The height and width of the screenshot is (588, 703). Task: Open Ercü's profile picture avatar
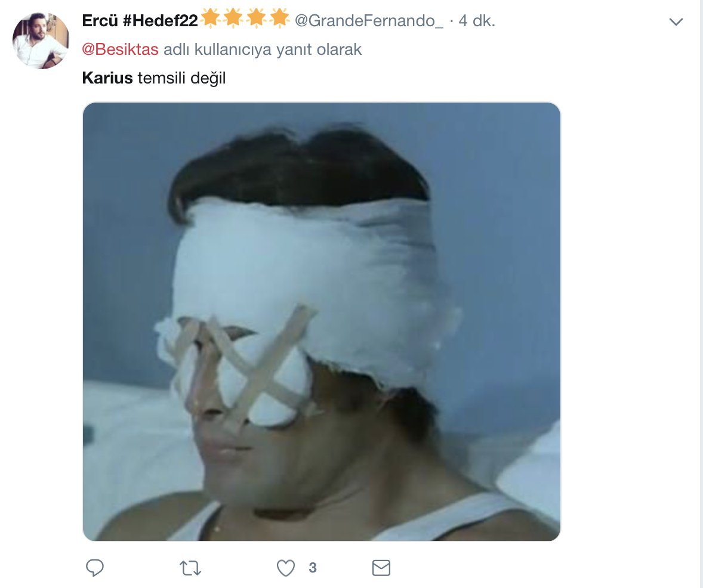pos(41,41)
